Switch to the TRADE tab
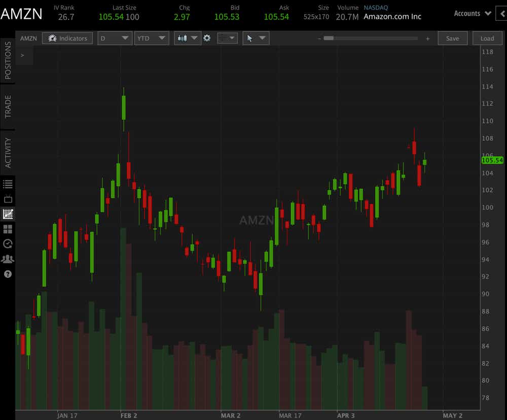507x420 pixels. click(8, 107)
